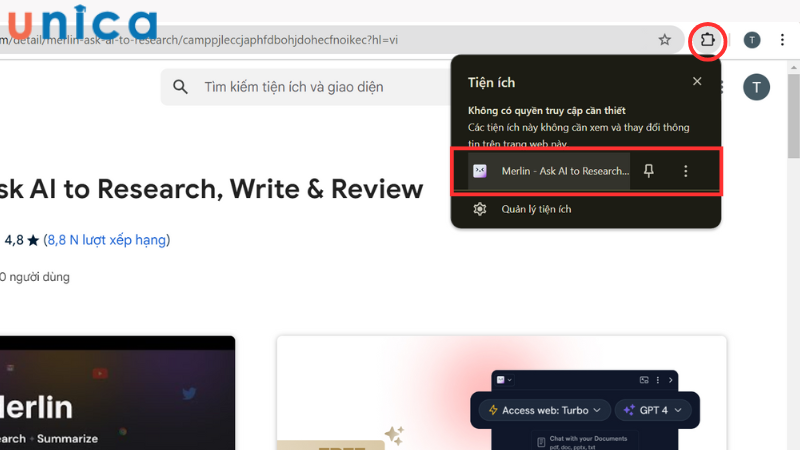800x450 pixels.
Task: Click the Merlin extension logo icon
Action: click(480, 171)
